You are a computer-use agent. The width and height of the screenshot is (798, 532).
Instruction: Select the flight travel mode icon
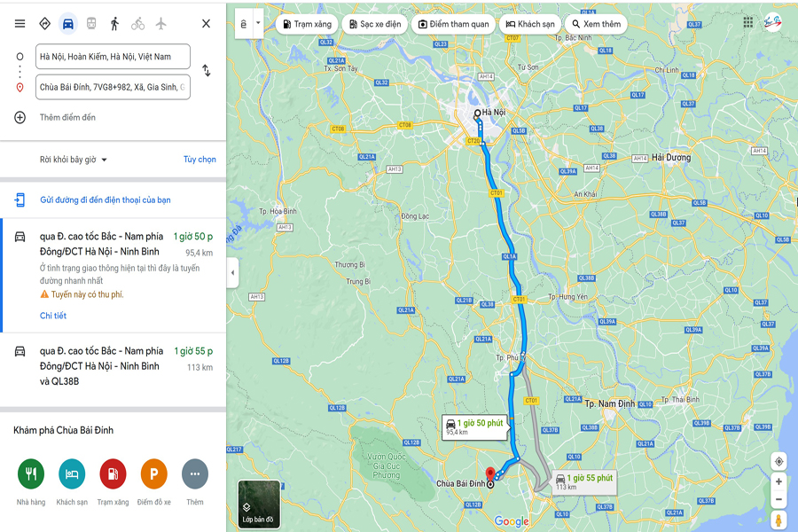(160, 23)
